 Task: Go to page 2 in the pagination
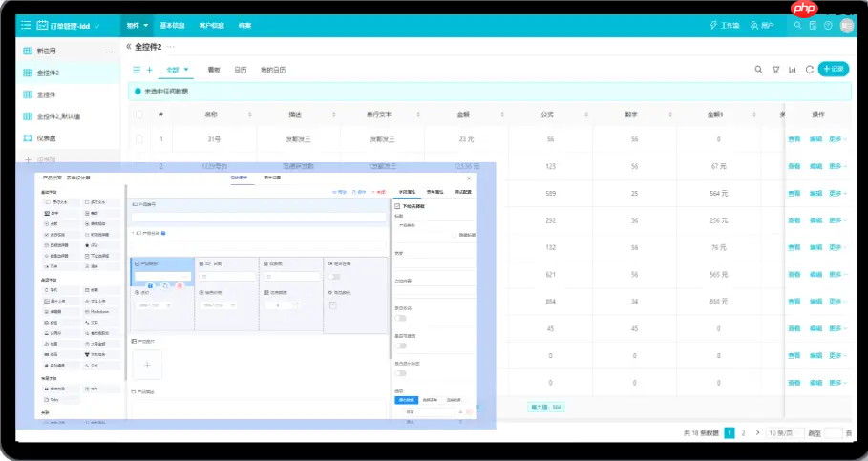744,433
